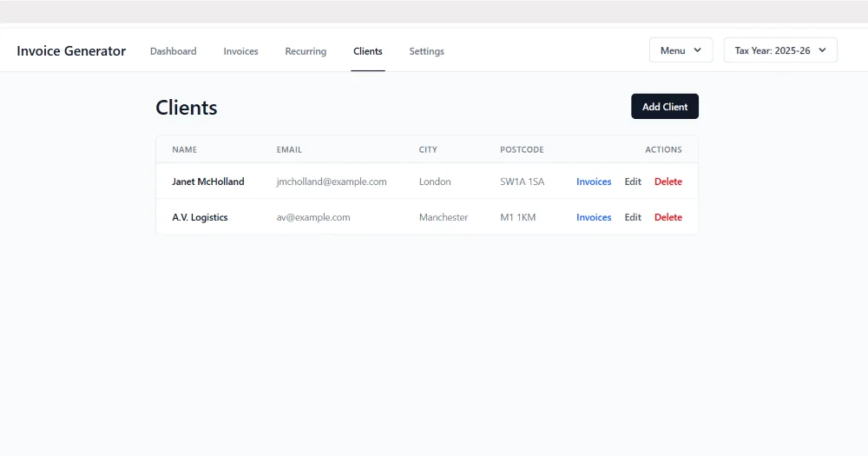Edit the Janet McHolland client

tap(633, 182)
